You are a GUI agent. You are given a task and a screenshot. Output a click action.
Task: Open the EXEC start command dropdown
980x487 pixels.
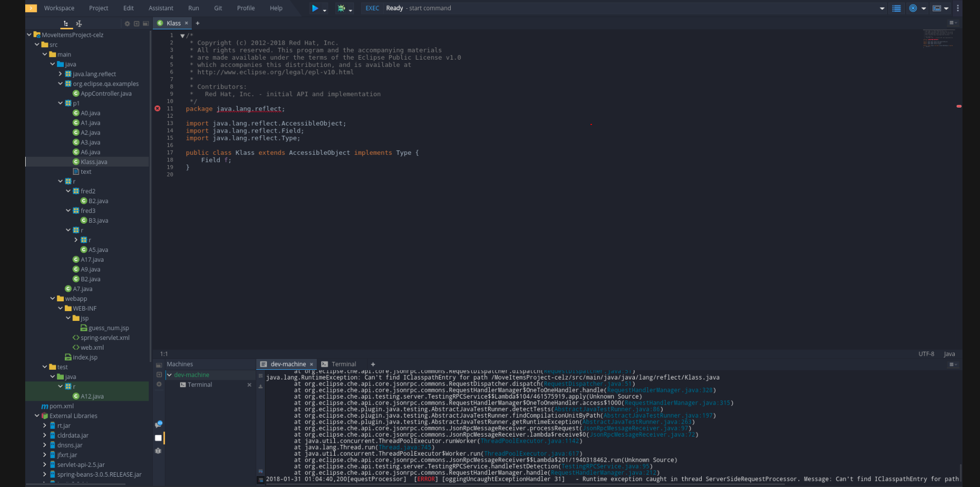click(882, 8)
